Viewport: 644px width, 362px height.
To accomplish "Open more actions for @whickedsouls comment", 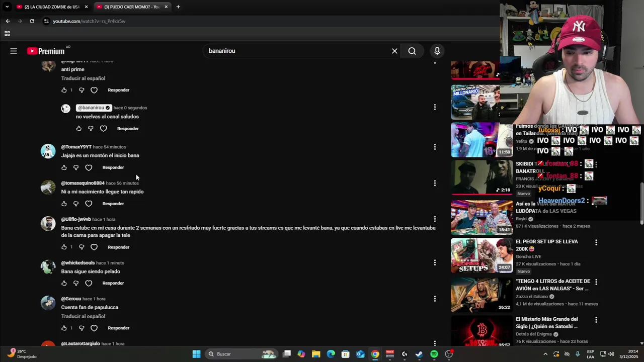I will [435, 262].
